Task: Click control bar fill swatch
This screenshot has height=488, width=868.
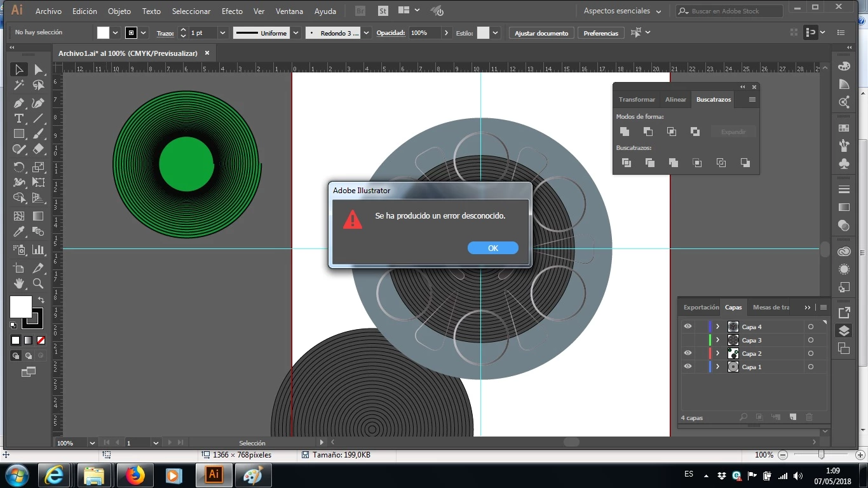Action: pos(103,32)
